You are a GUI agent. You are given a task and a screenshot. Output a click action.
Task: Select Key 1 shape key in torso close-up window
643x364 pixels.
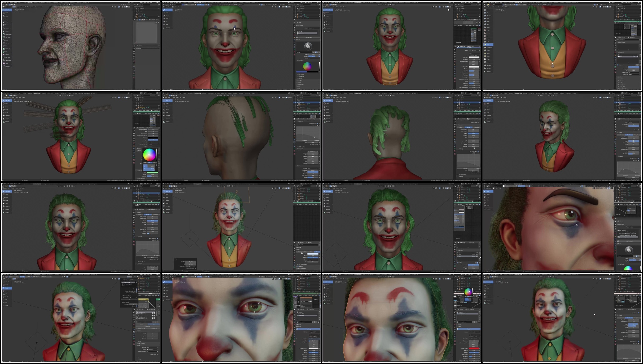pyautogui.click(x=628, y=57)
